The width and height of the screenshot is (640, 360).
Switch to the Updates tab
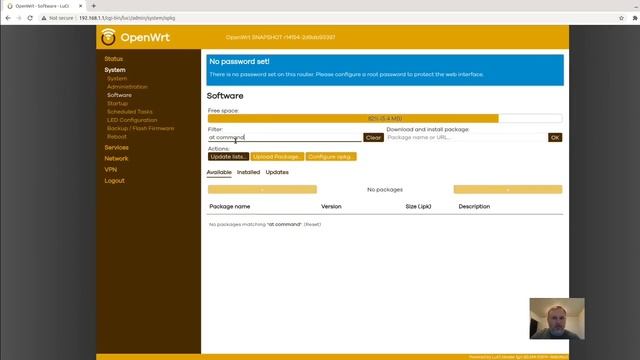click(x=277, y=172)
